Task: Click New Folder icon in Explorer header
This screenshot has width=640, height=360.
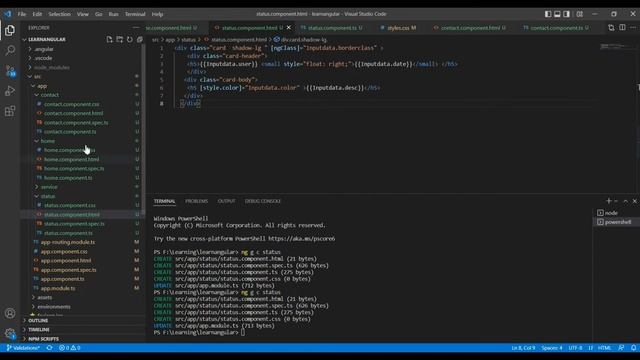Action: click(x=120, y=40)
